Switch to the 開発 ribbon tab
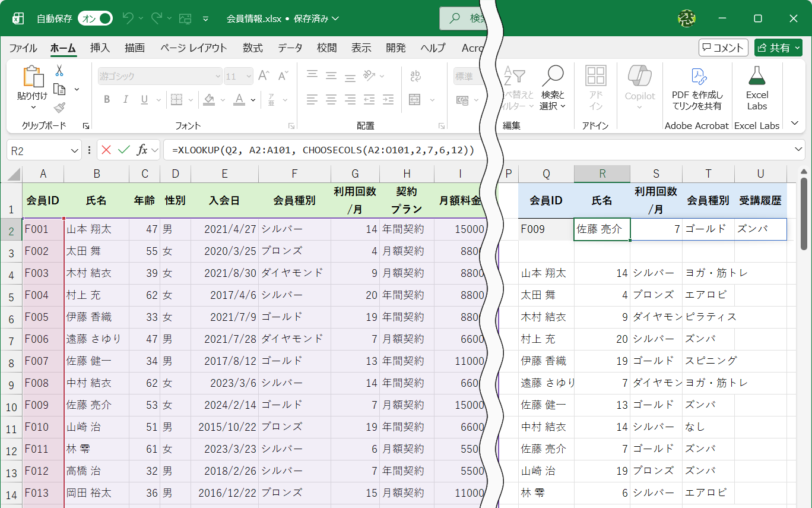Viewport: 812px width, 508px height. [395, 48]
